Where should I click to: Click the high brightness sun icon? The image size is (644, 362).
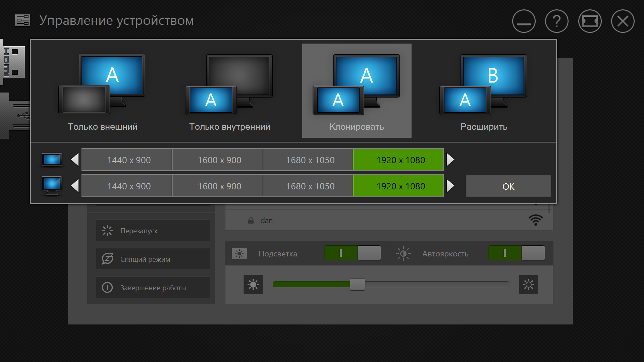528,285
